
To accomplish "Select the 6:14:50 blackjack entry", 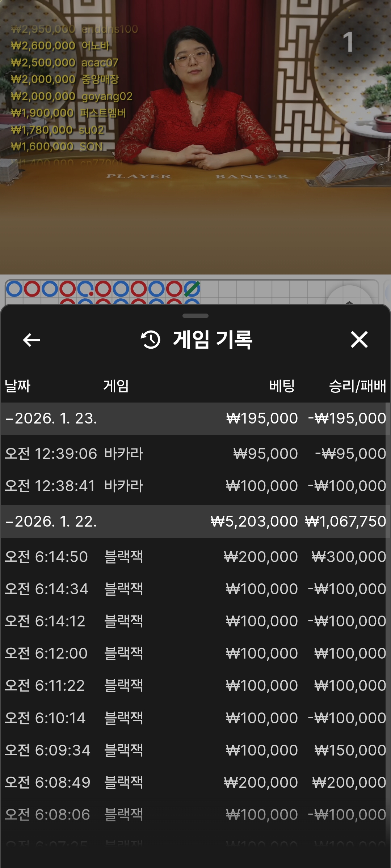I will tap(195, 557).
